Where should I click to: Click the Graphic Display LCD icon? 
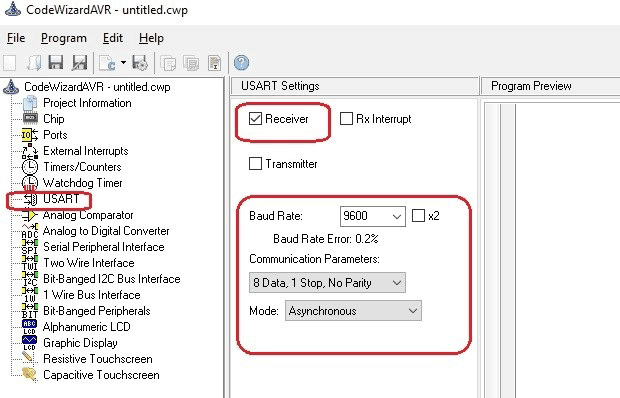click(30, 343)
